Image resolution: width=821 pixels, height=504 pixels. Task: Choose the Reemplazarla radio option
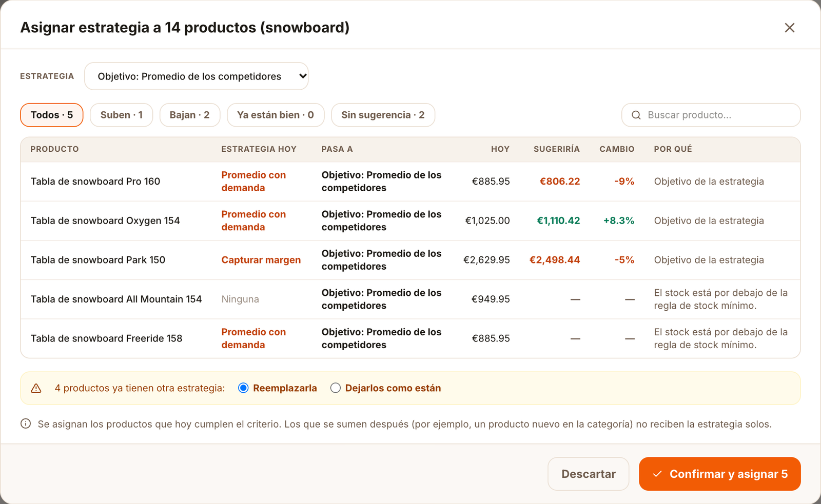click(x=243, y=388)
